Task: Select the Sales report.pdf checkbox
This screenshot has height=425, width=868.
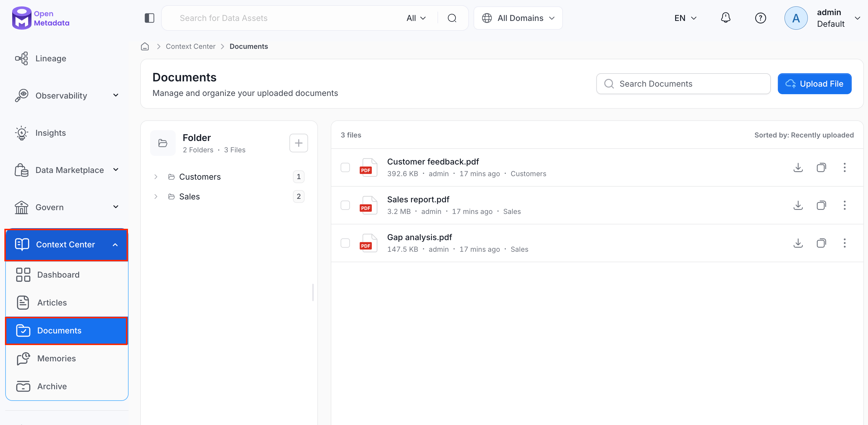Action: tap(345, 205)
